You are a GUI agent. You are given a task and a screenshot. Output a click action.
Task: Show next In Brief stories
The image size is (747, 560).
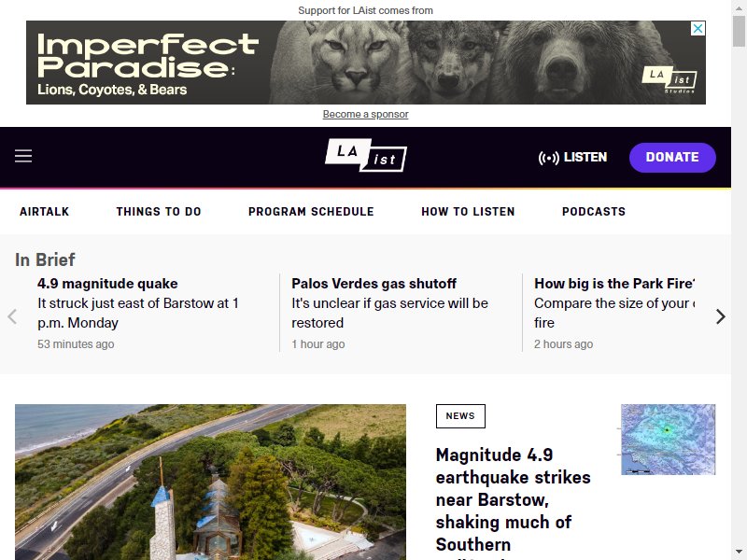point(720,316)
